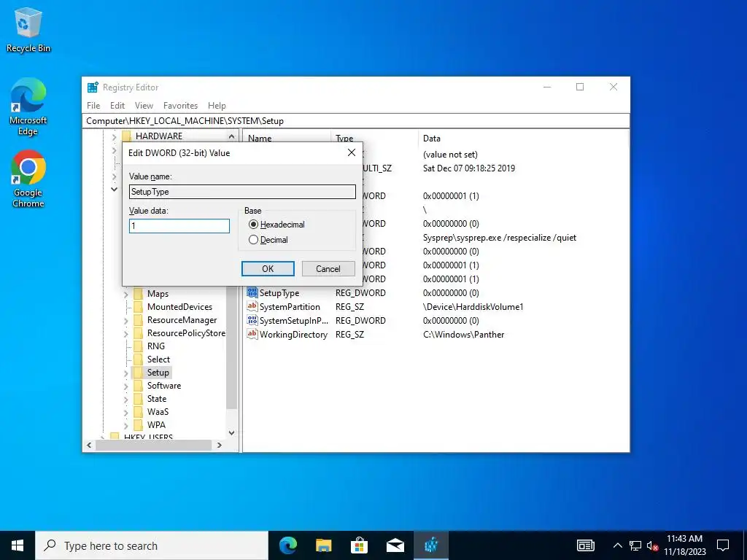Open Mail app from the taskbar
Image resolution: width=747 pixels, height=560 pixels.
tap(395, 545)
